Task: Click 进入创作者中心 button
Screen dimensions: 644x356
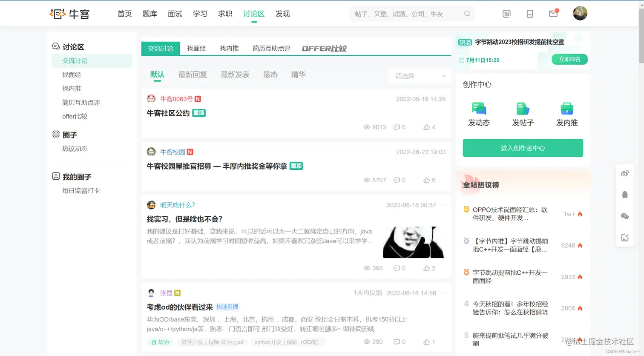Action: click(523, 148)
